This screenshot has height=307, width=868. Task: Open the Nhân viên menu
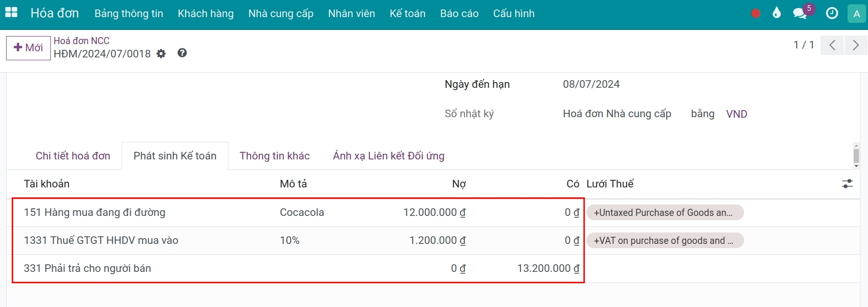(x=351, y=14)
